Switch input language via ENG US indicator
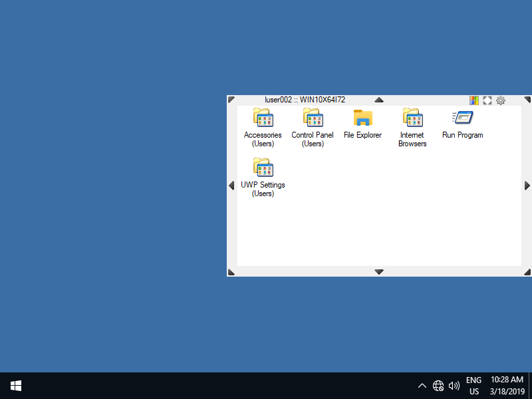The width and height of the screenshot is (532, 399). click(473, 386)
